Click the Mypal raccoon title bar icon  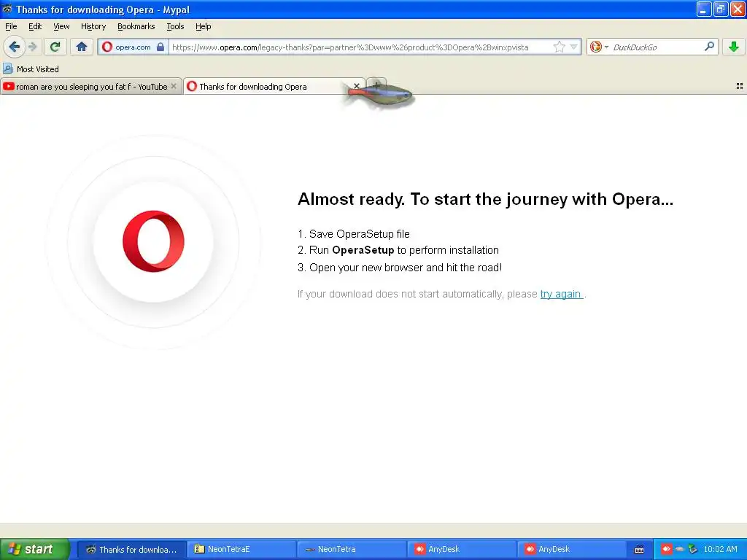[x=7, y=9]
